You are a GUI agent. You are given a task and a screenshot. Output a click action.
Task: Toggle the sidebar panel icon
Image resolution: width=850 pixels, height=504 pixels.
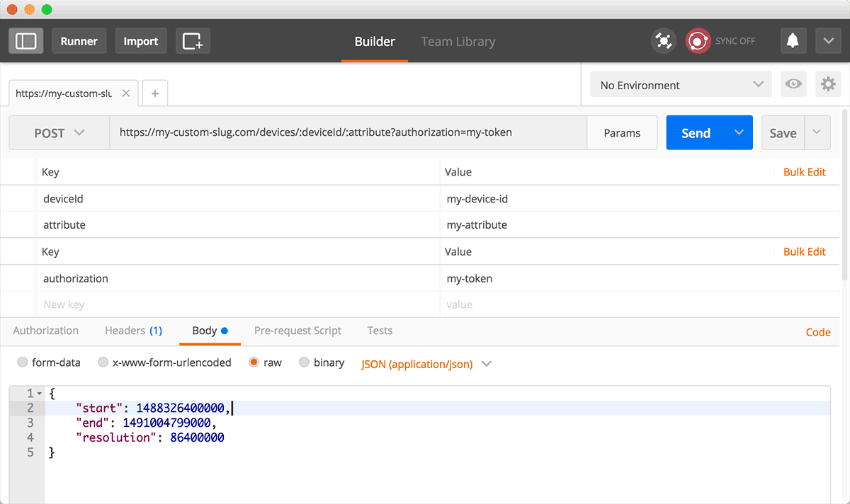click(26, 41)
